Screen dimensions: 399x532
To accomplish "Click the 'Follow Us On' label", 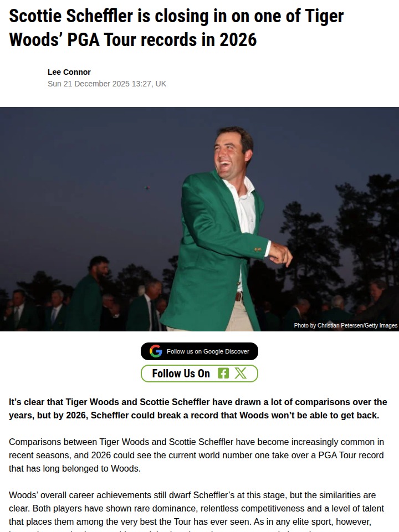I will tap(181, 374).
